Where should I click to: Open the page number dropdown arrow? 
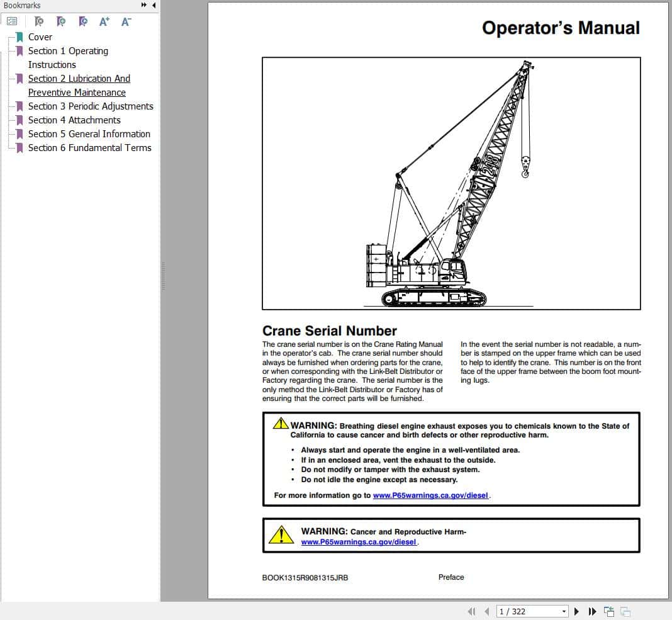point(564,611)
